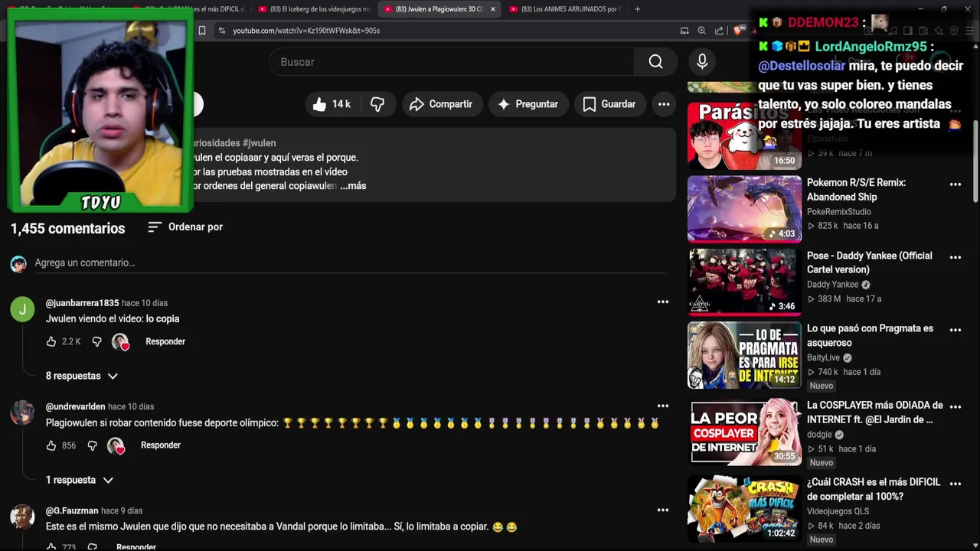The width and height of the screenshot is (980, 551).
Task: Reply to undrevarlden's comment
Action: point(161,445)
